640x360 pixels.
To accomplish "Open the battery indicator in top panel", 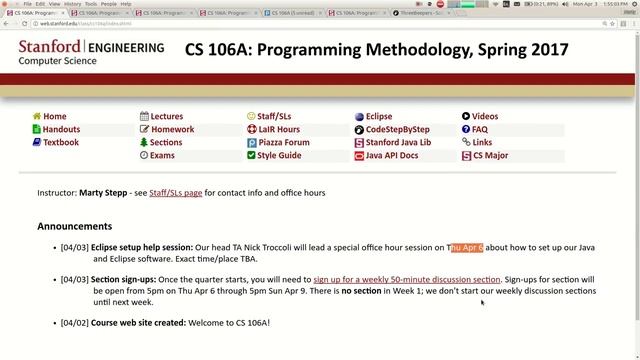I will pos(542,4).
